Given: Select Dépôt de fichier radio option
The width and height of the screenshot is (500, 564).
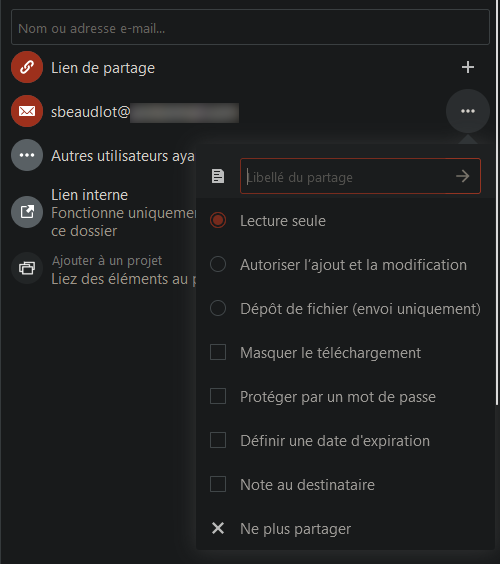Looking at the screenshot, I should [x=218, y=308].
